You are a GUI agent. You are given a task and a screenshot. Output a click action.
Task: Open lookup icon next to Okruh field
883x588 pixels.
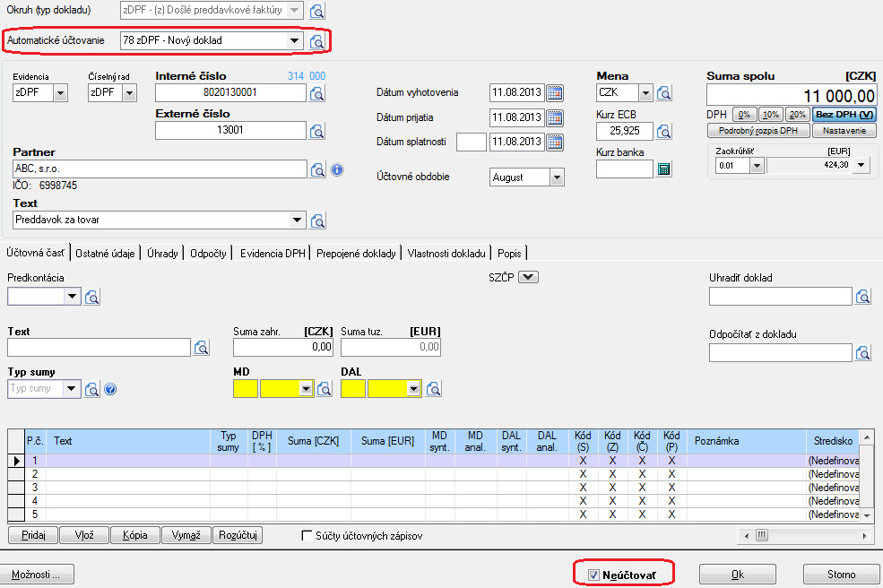tap(317, 11)
